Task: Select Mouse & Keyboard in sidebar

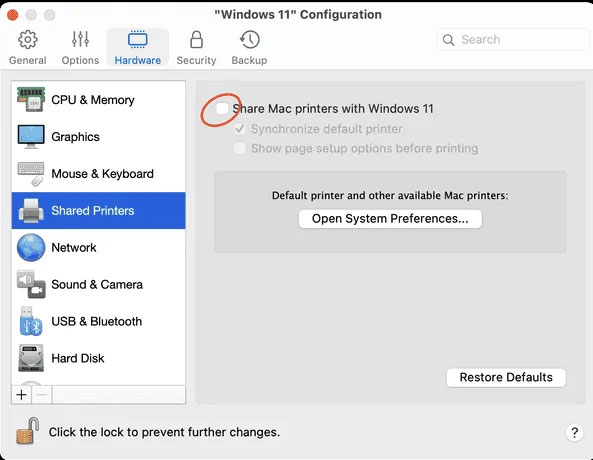Action: pos(99,174)
